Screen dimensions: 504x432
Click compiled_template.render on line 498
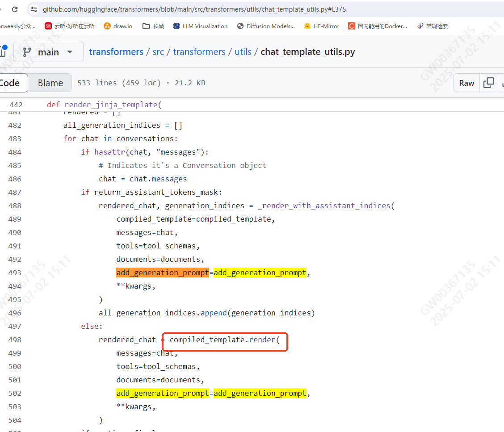point(223,340)
